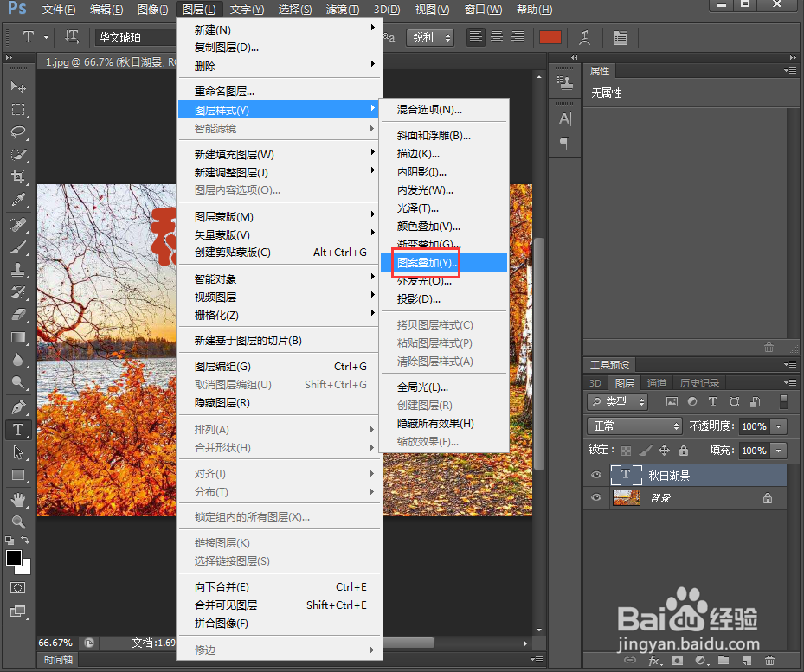Hide the 背景 layer

click(x=596, y=497)
